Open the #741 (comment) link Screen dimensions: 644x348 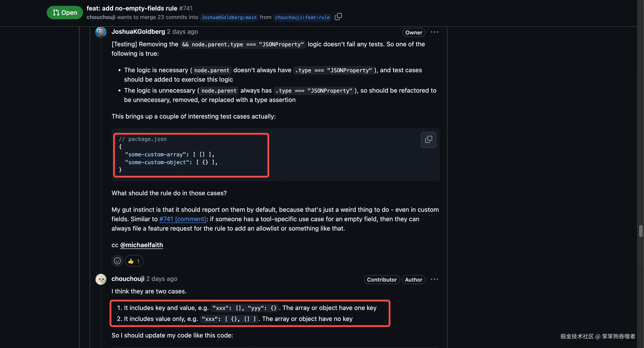click(183, 219)
